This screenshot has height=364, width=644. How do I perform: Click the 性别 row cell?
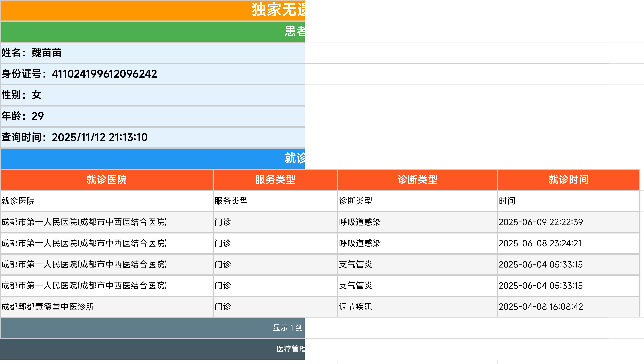click(x=152, y=95)
